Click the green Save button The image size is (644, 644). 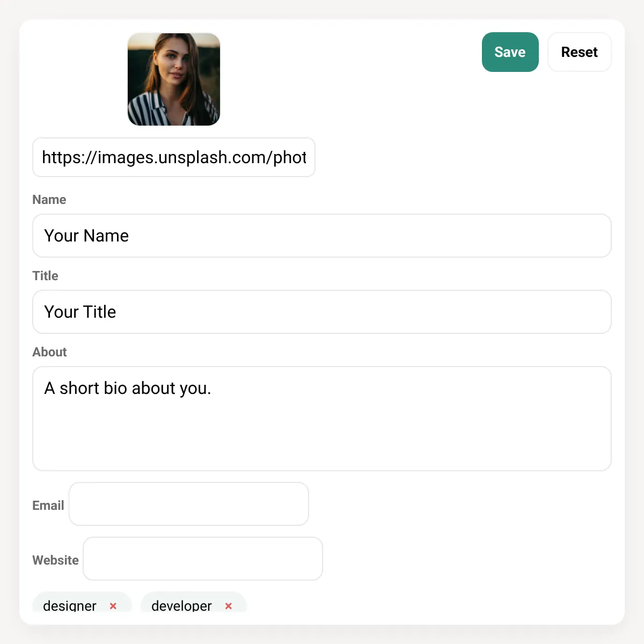pos(510,52)
